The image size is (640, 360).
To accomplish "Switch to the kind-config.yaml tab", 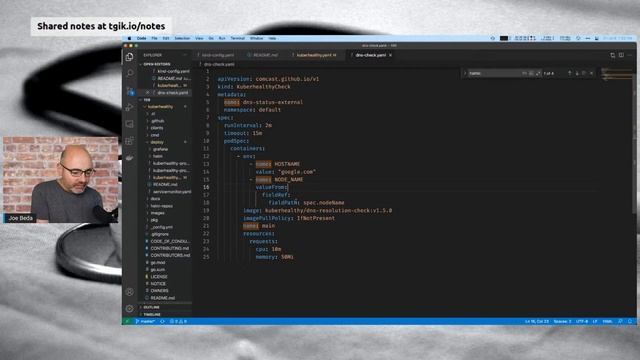I will [x=218, y=55].
